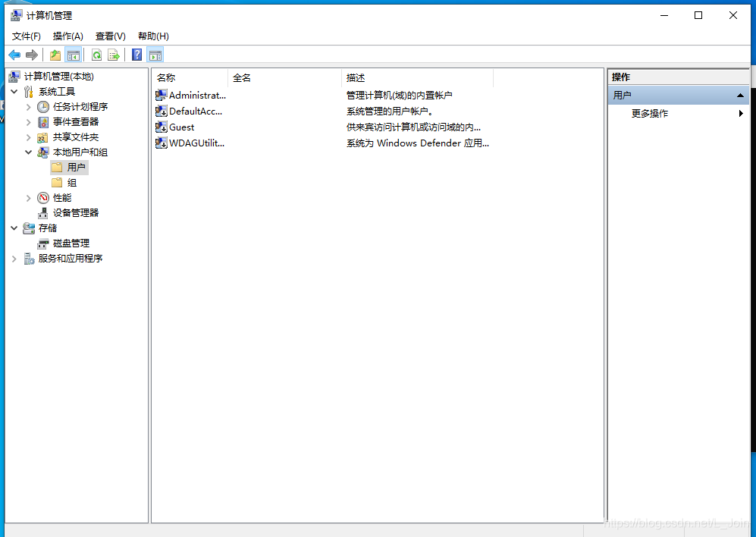The height and width of the screenshot is (537, 756).
Task: Click the Up one level folder icon
Action: [x=55, y=55]
